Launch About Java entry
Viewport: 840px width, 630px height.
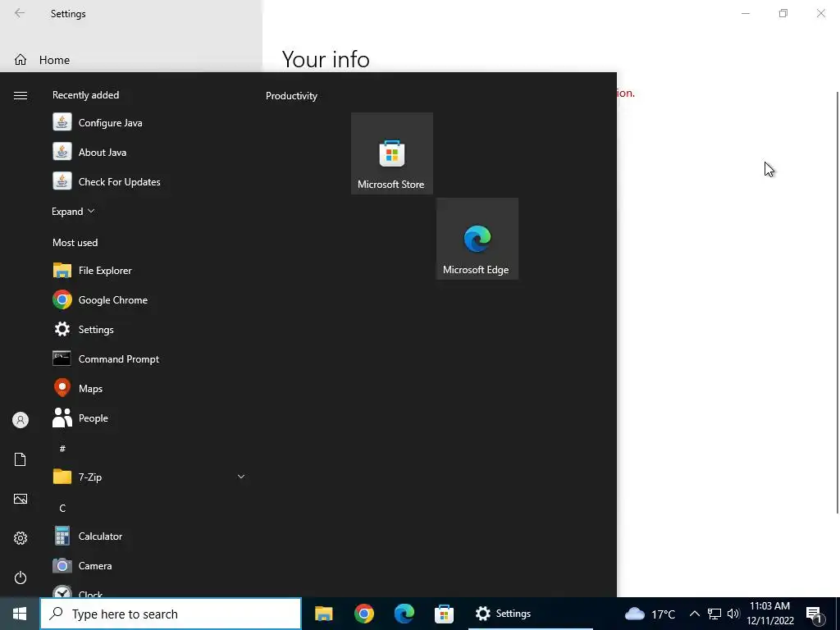150,152
